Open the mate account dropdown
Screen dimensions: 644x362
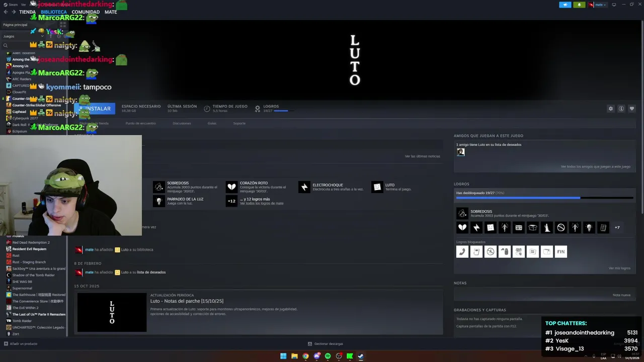coord(598,5)
